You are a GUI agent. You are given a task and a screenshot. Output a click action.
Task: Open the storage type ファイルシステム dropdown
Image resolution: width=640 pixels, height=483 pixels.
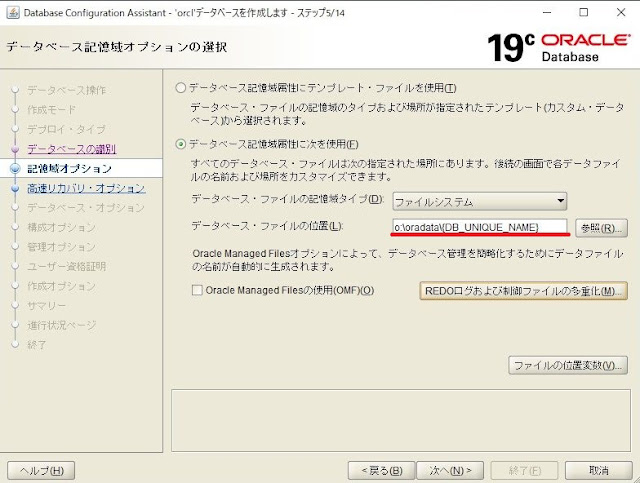[480, 201]
